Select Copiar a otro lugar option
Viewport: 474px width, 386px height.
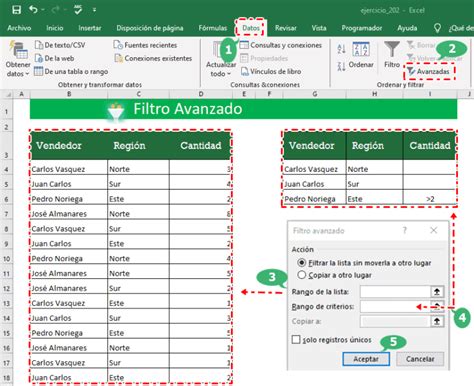tap(334, 275)
